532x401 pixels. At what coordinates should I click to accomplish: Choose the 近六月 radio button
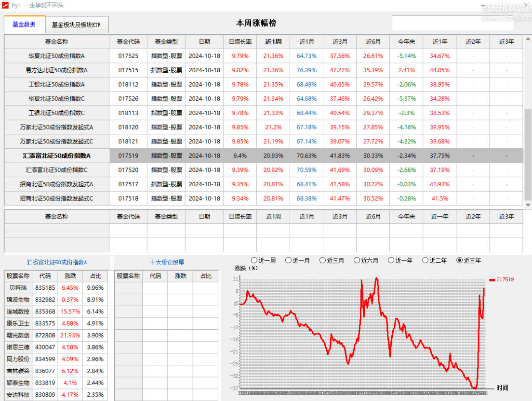pos(357,260)
